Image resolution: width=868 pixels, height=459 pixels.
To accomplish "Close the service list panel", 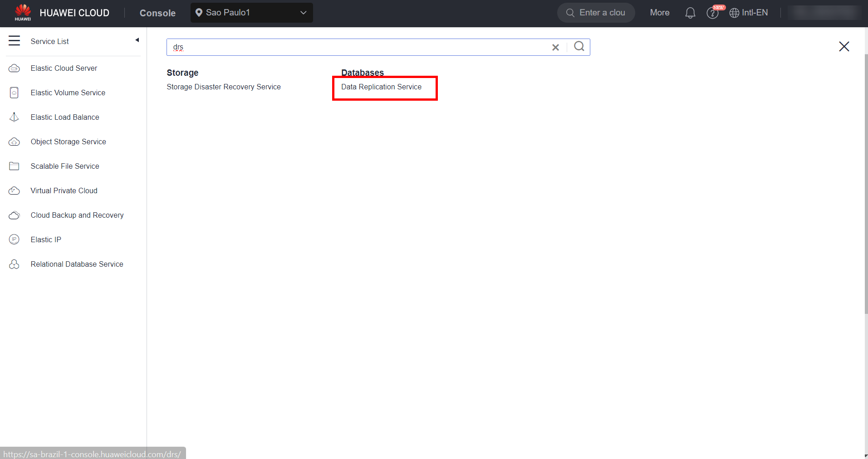I will pos(843,46).
